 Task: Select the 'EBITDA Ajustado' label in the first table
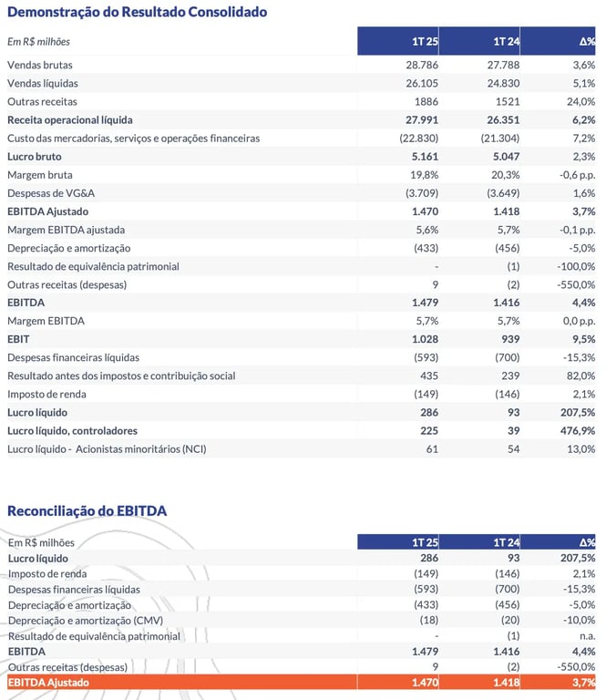pos(47,211)
